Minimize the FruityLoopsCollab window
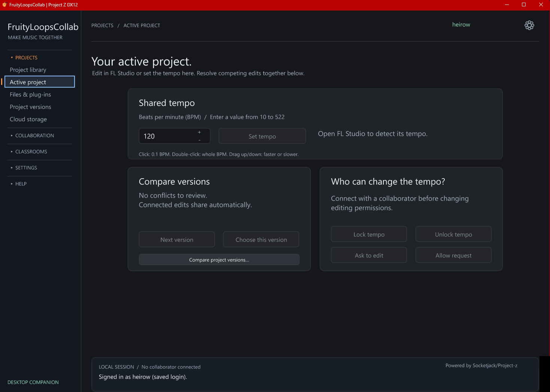 click(x=507, y=5)
